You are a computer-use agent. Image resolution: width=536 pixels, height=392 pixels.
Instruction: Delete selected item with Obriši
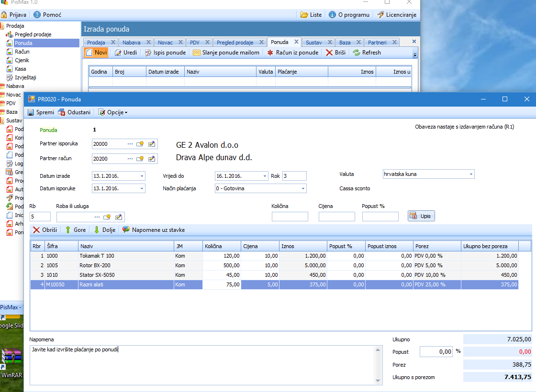pyautogui.click(x=45, y=230)
